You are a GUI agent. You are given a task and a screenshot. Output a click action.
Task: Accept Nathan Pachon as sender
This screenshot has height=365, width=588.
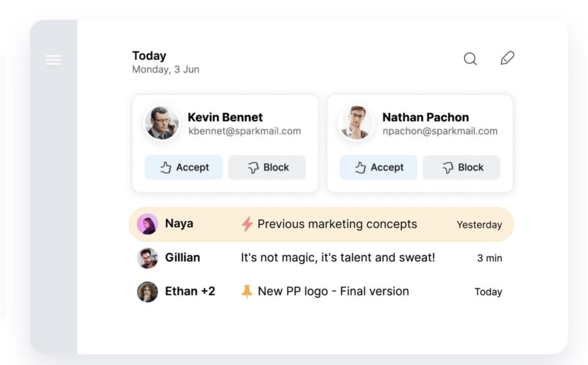pyautogui.click(x=378, y=167)
